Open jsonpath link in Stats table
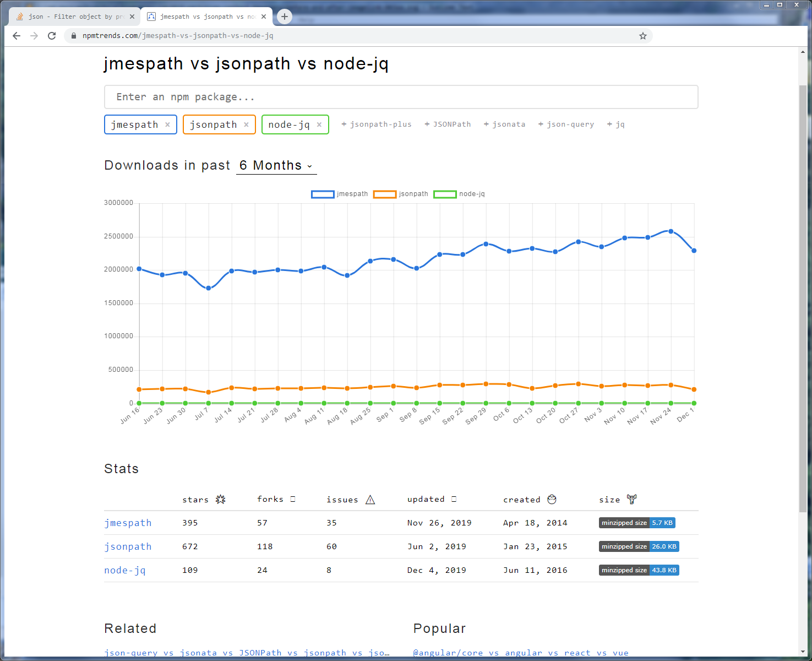This screenshot has height=661, width=812. pyautogui.click(x=128, y=546)
